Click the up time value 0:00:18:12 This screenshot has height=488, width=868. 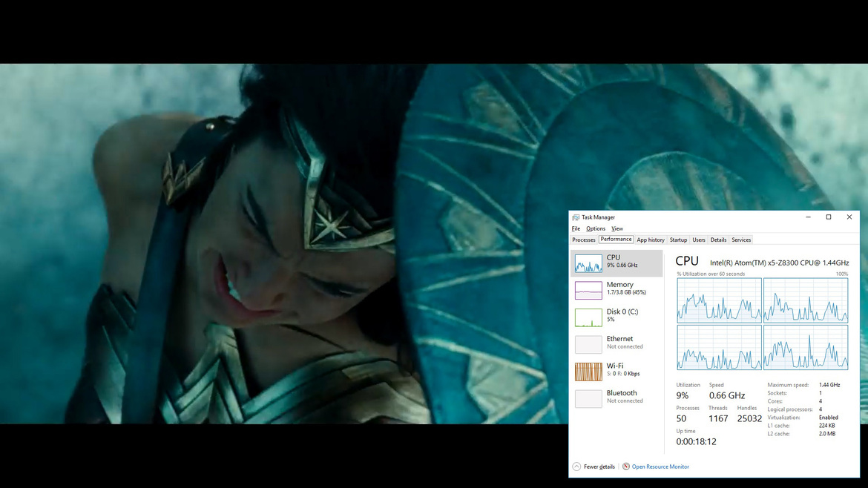click(697, 441)
